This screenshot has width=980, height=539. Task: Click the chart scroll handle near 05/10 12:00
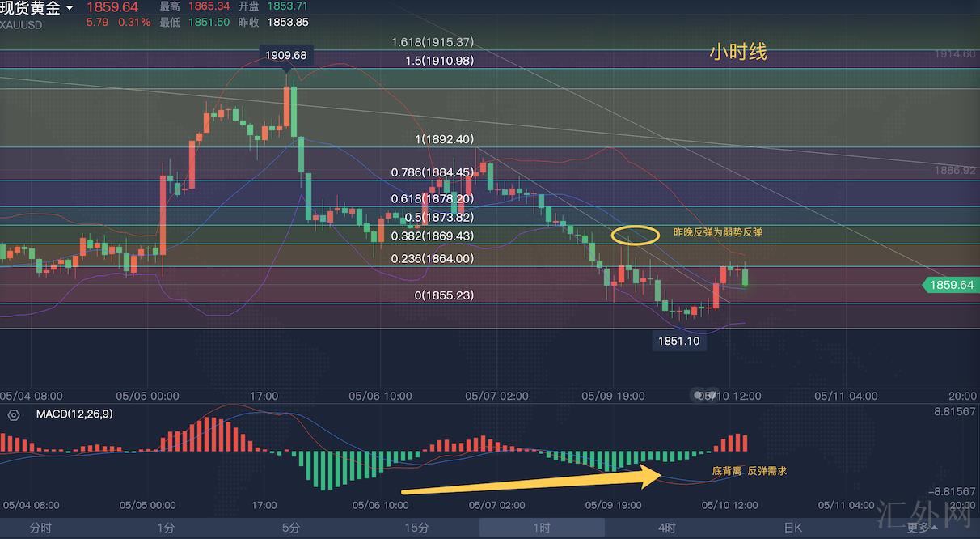(706, 396)
